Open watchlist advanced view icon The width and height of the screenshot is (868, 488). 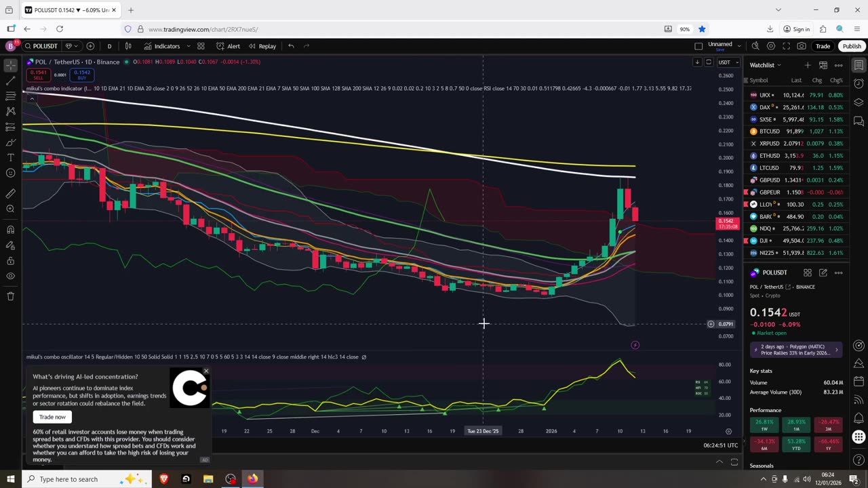click(x=823, y=65)
